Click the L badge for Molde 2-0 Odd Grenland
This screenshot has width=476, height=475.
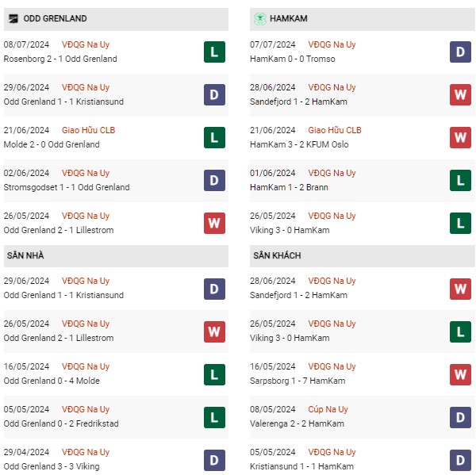[214, 138]
